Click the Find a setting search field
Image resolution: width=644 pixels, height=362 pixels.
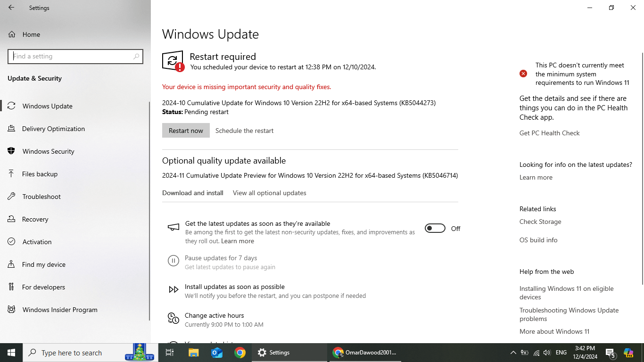pos(75,56)
